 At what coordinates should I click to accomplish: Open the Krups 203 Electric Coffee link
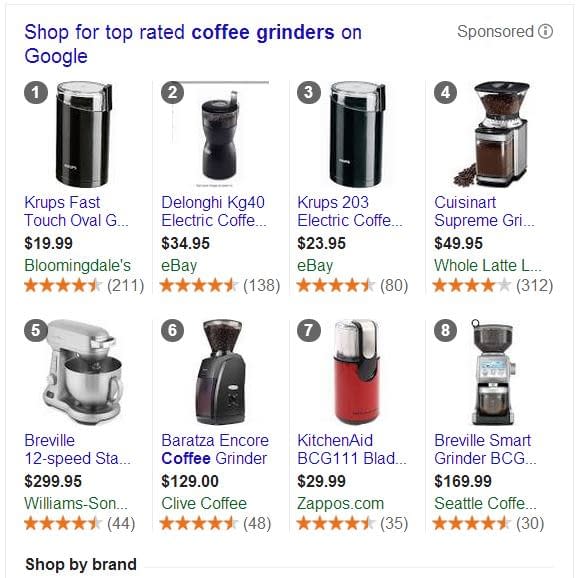[x=350, y=212]
